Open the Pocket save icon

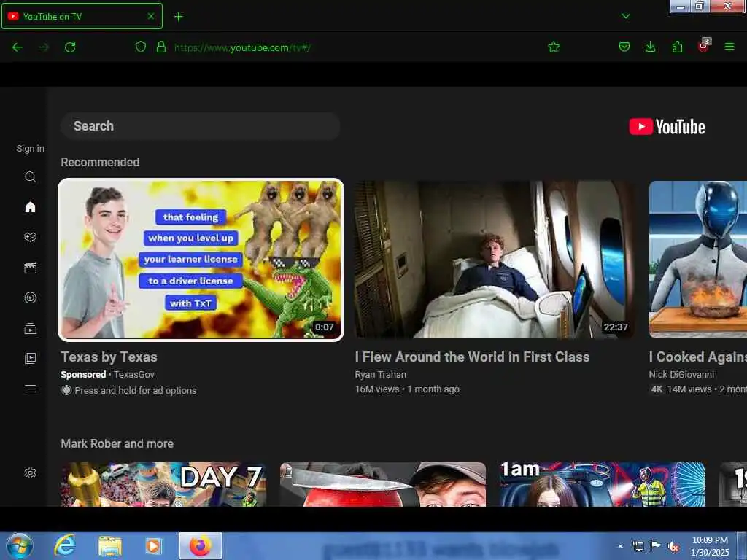[624, 47]
